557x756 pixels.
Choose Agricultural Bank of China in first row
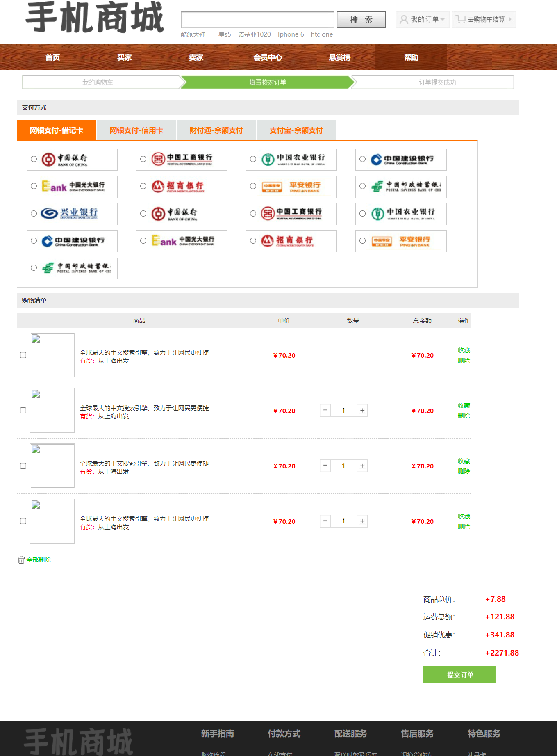[253, 159]
